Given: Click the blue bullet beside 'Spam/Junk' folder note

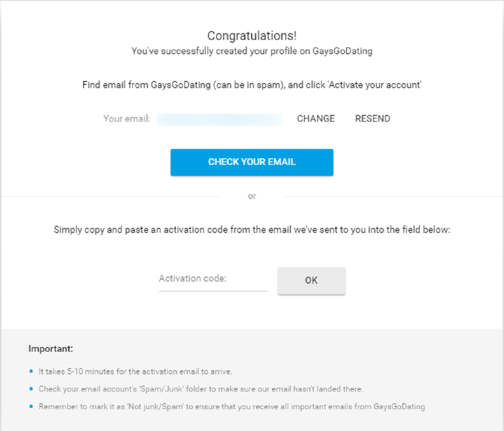Looking at the screenshot, I should pyautogui.click(x=31, y=389).
